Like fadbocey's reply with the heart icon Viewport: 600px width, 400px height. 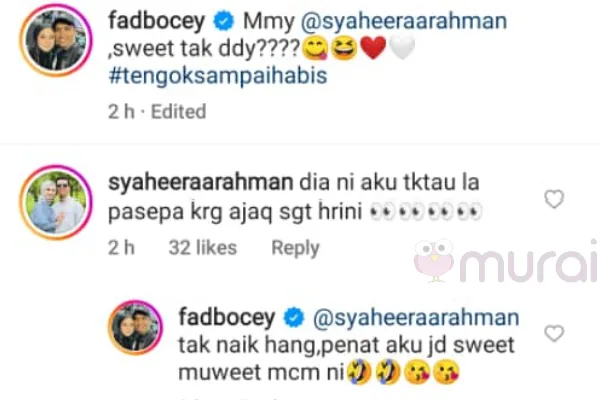coord(554,333)
